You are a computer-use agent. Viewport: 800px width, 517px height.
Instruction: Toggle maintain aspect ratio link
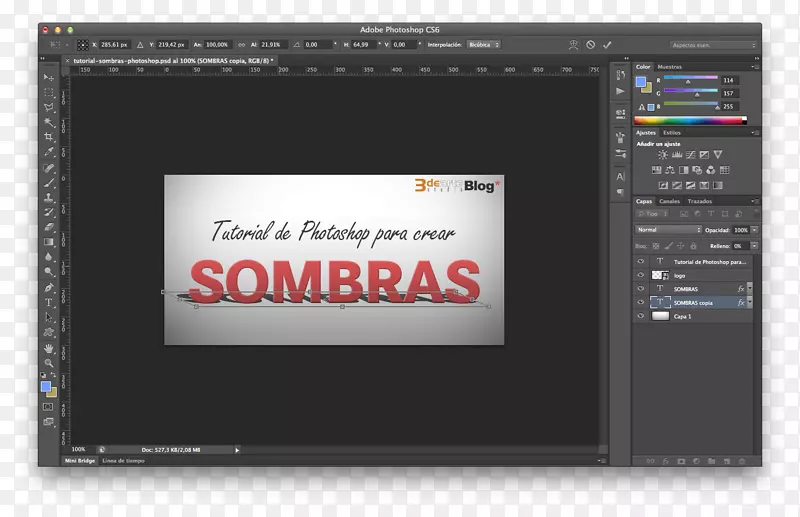point(241,45)
